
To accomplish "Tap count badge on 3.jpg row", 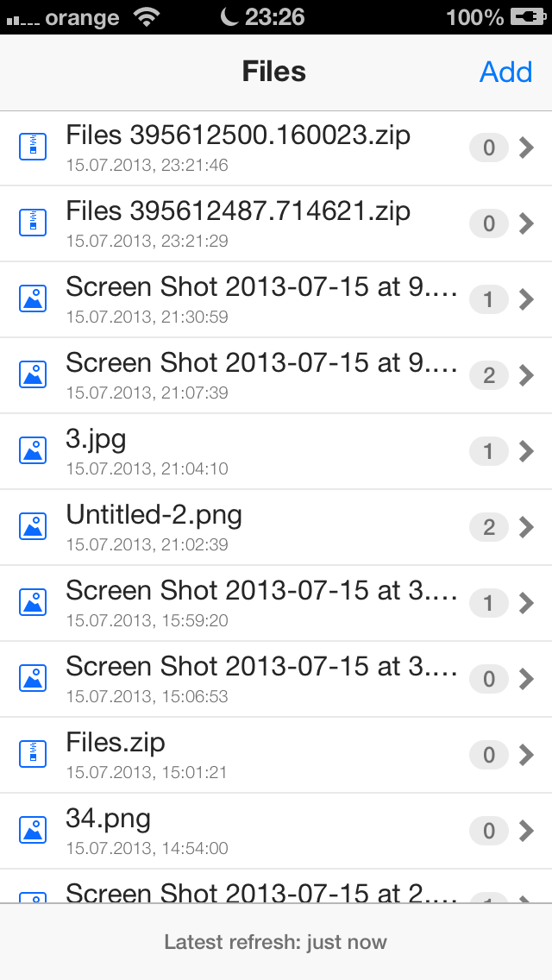I will pos(489,451).
